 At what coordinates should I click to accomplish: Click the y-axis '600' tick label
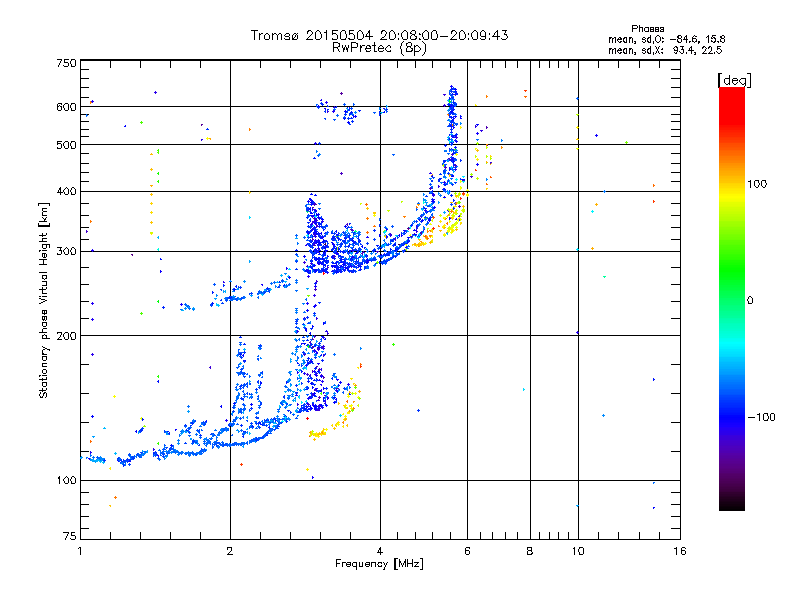tap(66, 107)
